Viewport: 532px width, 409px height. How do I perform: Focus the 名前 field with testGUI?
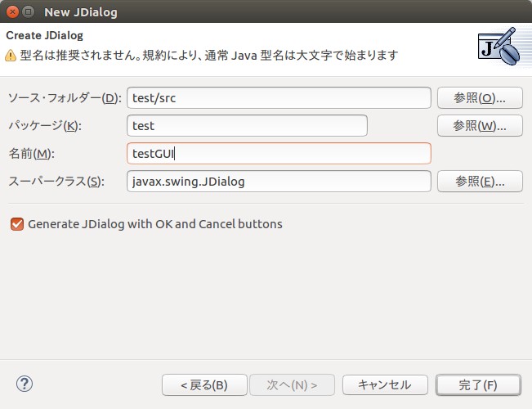coord(279,154)
